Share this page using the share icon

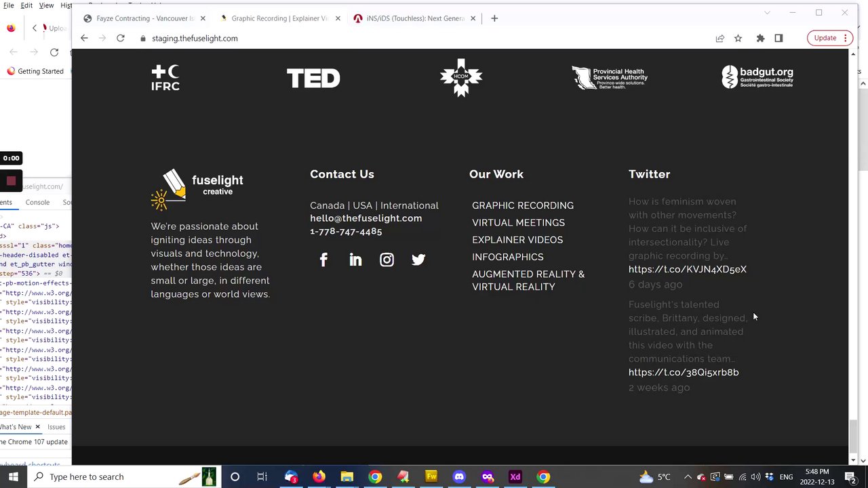(719, 38)
